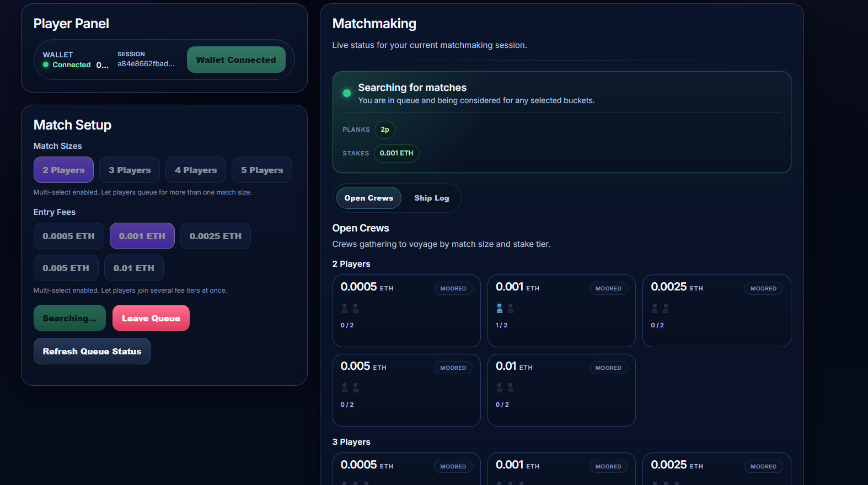Screen dimensions: 868x485
Task: Click the 2 Players section heading
Action: 351,264
